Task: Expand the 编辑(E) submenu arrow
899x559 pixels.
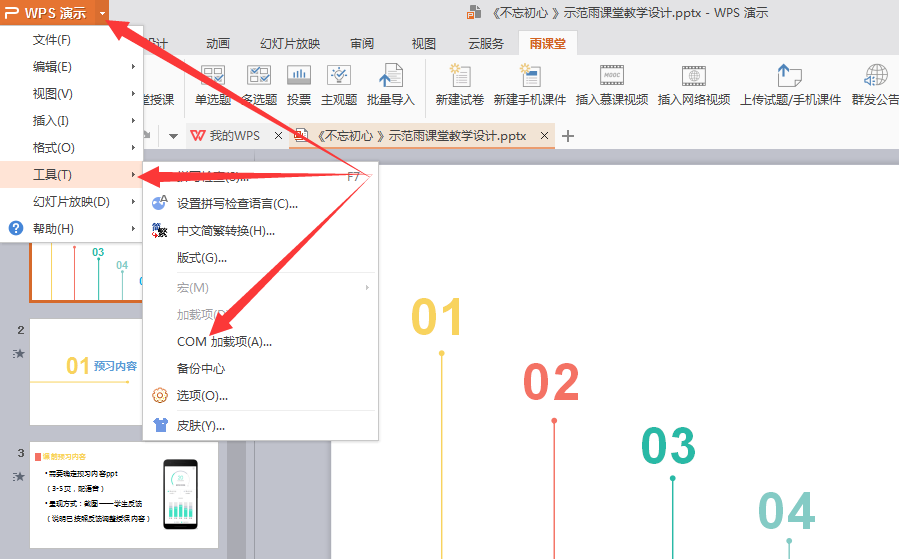Action: coord(133,67)
